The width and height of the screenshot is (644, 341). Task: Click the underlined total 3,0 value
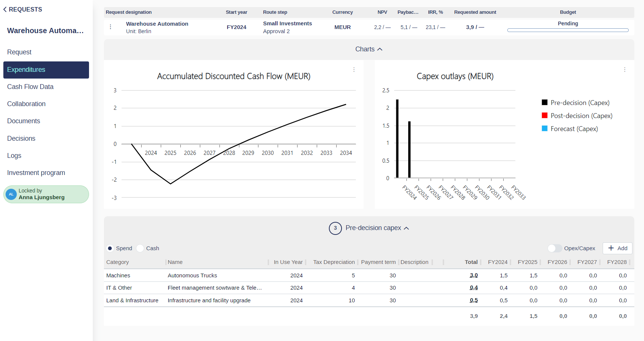coord(474,275)
